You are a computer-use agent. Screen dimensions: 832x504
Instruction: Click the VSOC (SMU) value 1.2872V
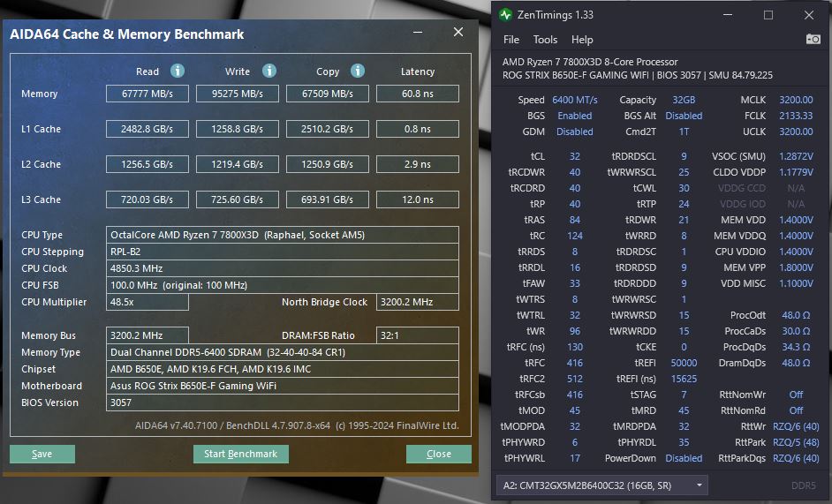coord(796,156)
